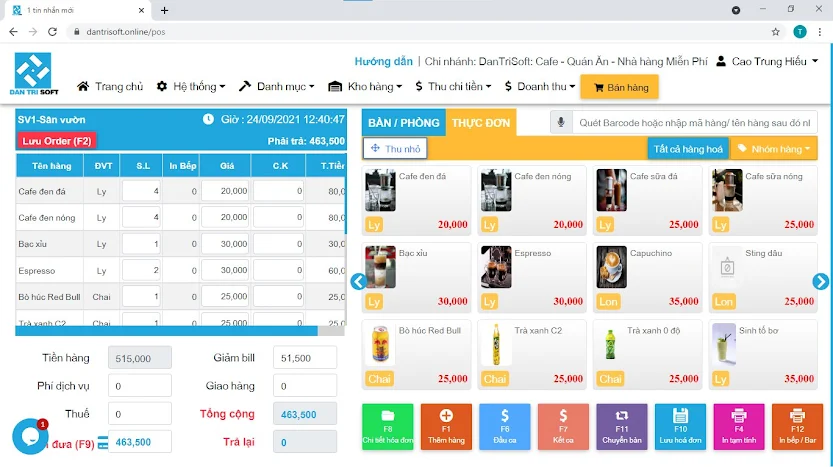
Task: Click the microphone voice search icon
Action: (x=561, y=123)
